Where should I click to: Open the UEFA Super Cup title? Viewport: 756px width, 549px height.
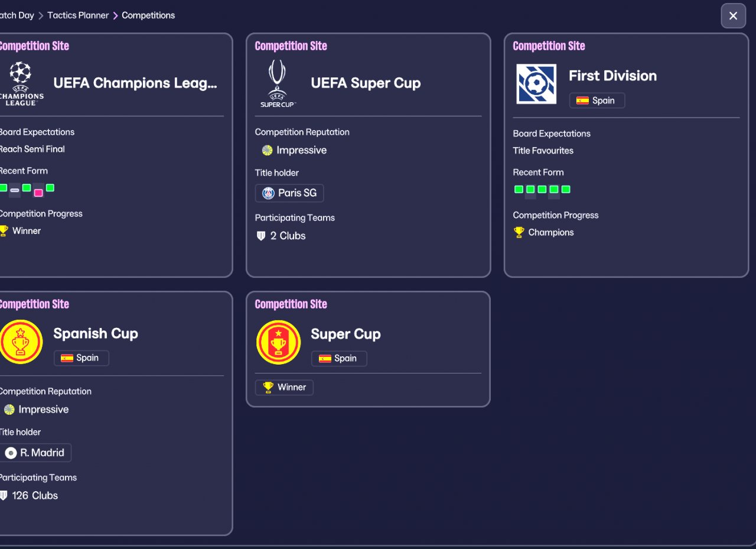(366, 83)
